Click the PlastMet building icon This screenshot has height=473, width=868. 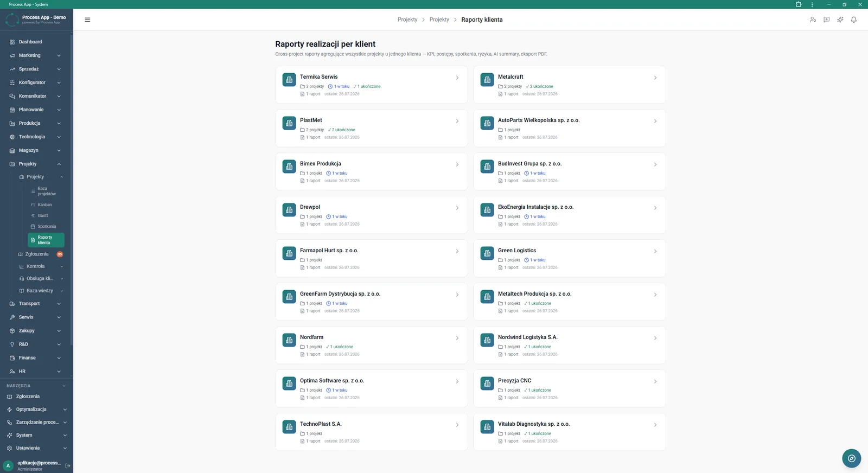(x=289, y=123)
